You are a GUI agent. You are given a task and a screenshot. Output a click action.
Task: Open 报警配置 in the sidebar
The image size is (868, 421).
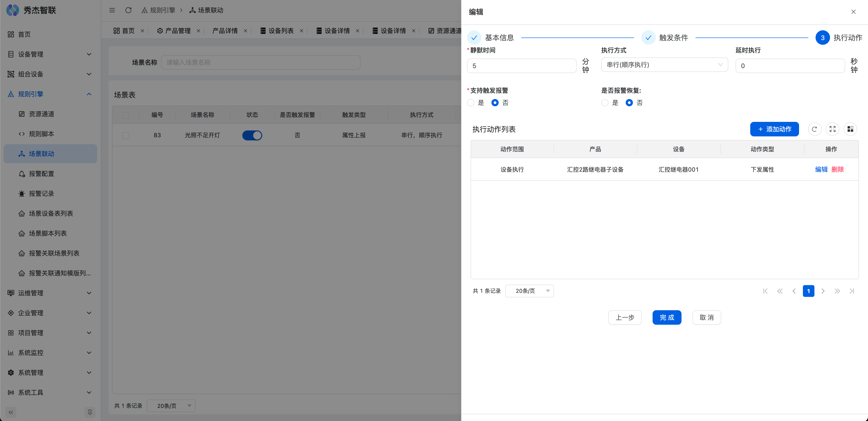(41, 174)
